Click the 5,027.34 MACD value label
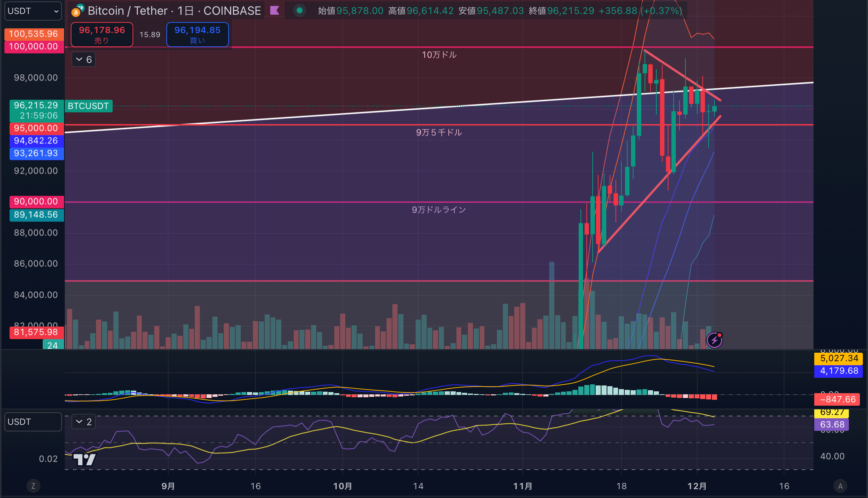Viewport: 868px width, 498px height. click(838, 359)
